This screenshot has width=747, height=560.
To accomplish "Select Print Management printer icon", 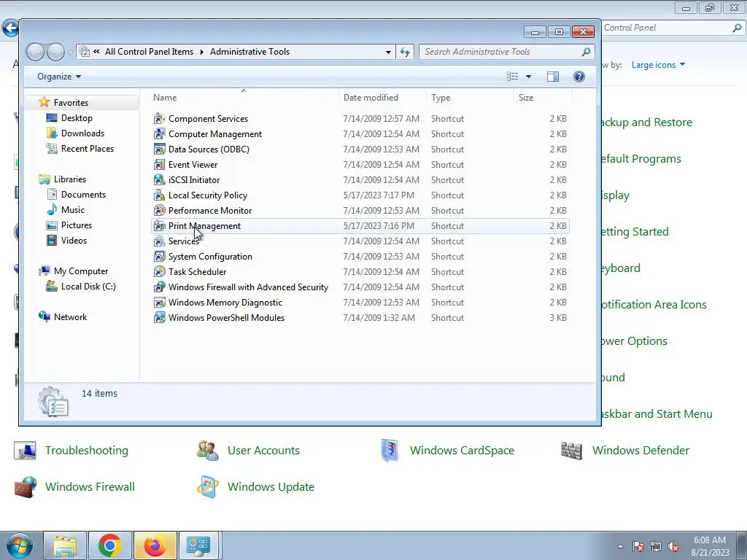I will [x=159, y=226].
